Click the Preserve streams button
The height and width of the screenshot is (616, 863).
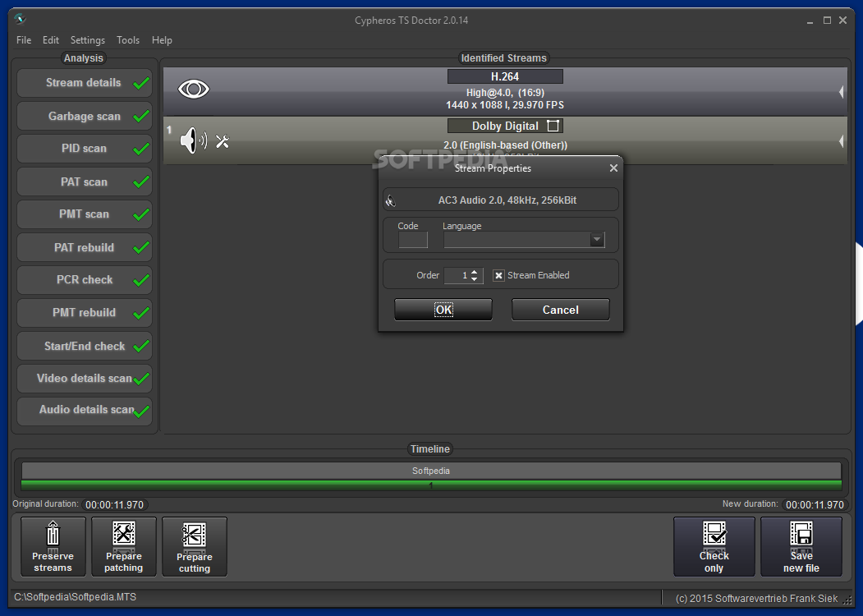(53, 547)
